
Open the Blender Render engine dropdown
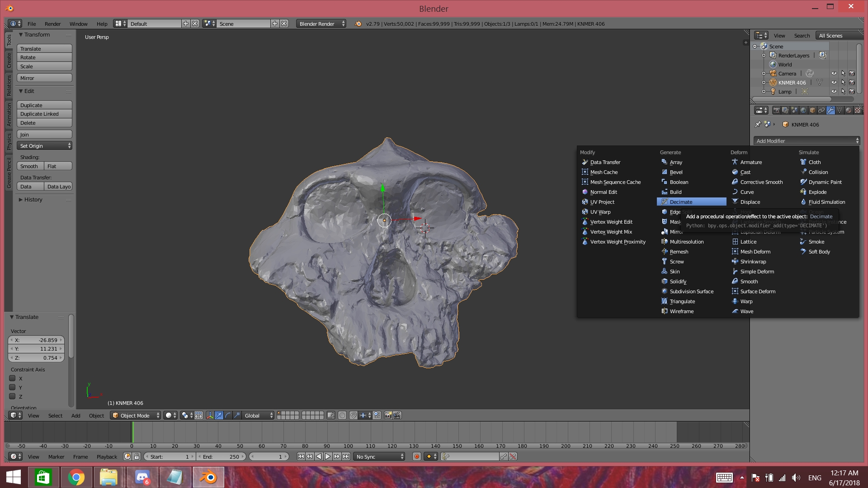(321, 24)
